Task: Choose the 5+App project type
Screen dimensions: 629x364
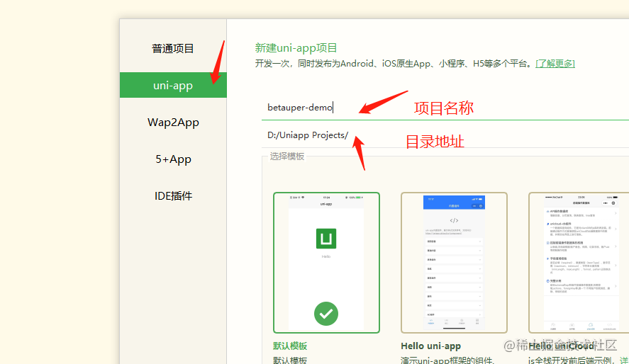Action: (x=173, y=159)
